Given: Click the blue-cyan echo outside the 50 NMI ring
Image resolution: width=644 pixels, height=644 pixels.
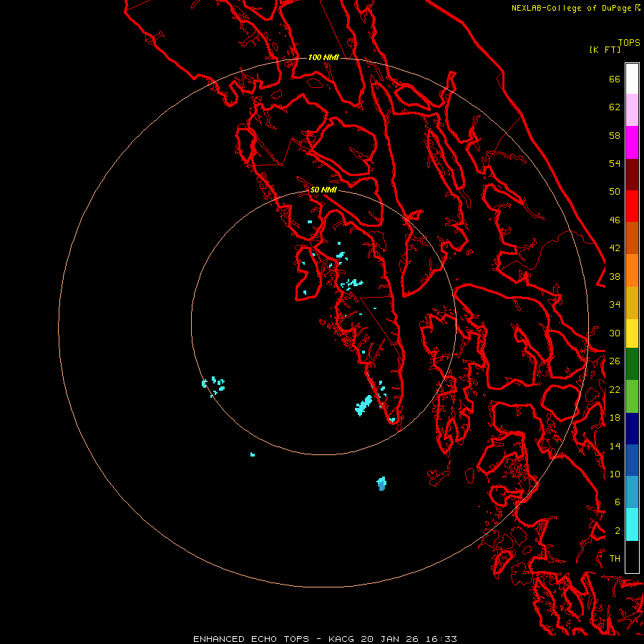Looking at the screenshot, I should pyautogui.click(x=381, y=484).
